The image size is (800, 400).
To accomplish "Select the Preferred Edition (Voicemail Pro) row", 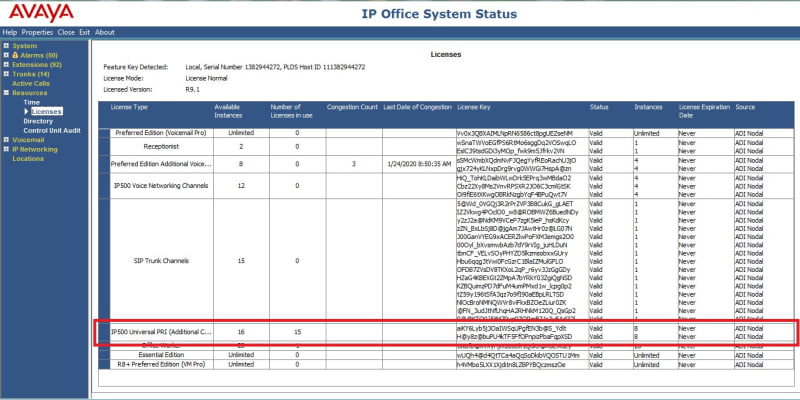I will click(x=446, y=133).
